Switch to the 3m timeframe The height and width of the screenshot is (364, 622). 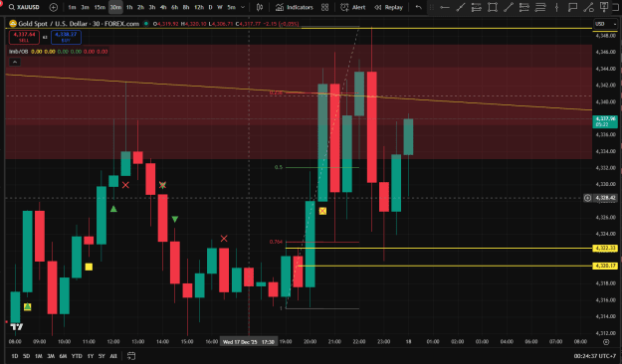tap(85, 7)
